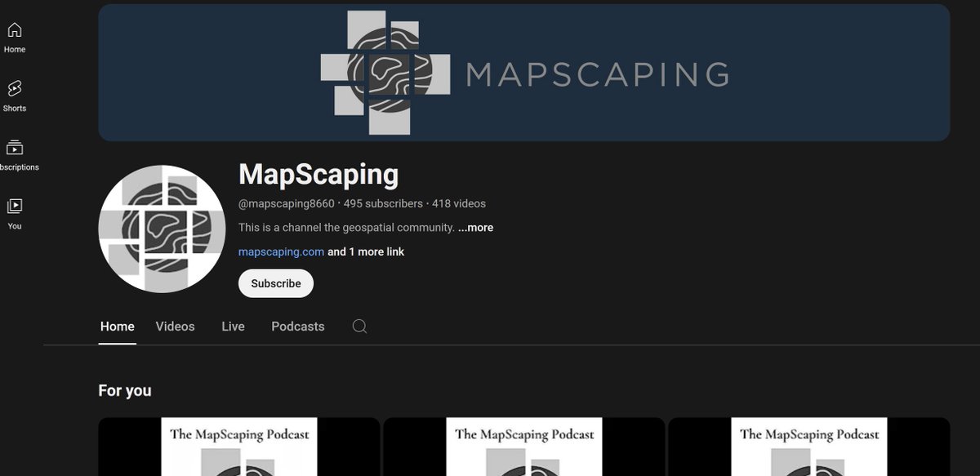Image resolution: width=980 pixels, height=476 pixels.
Task: Switch to the Live tab
Action: (233, 327)
